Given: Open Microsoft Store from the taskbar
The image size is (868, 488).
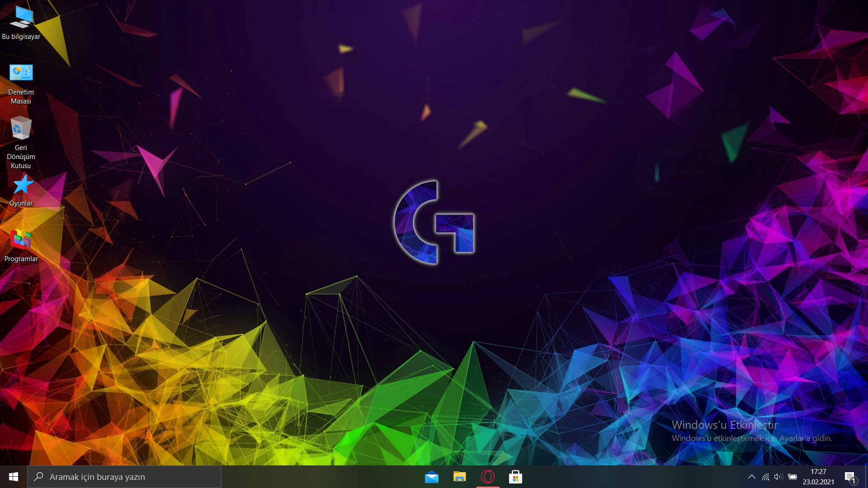Looking at the screenshot, I should pyautogui.click(x=515, y=477).
